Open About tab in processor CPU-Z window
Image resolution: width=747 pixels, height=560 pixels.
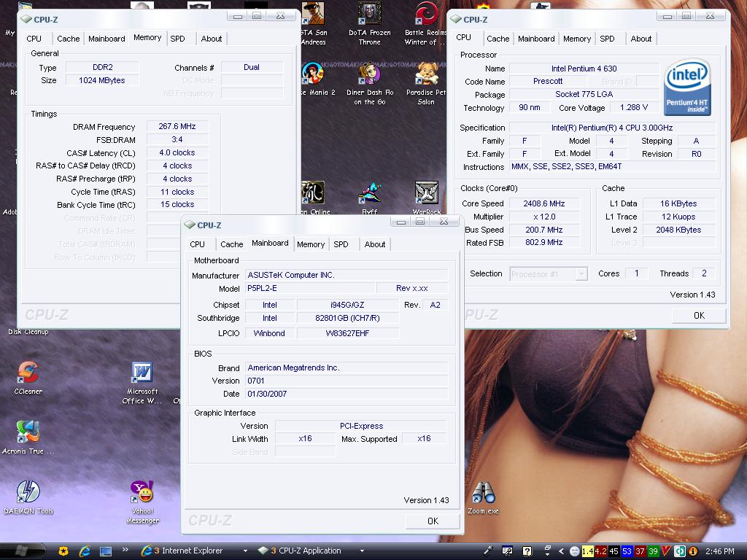click(640, 39)
